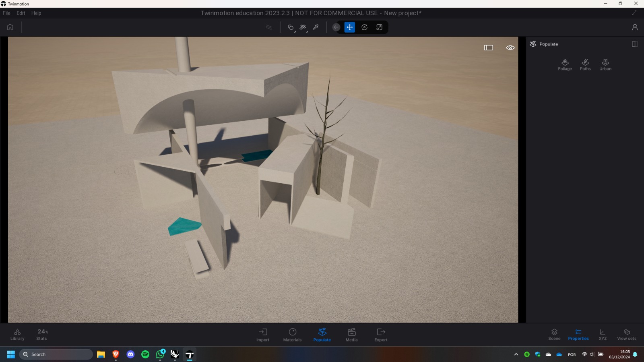Image resolution: width=644 pixels, height=362 pixels.
Task: Click the Populate panel header icon
Action: pyautogui.click(x=533, y=44)
